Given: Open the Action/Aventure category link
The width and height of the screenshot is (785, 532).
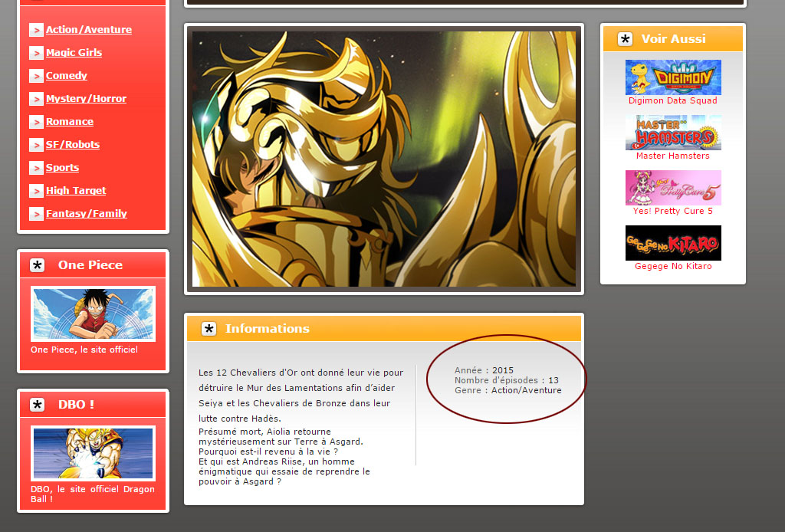Looking at the screenshot, I should tap(89, 30).
